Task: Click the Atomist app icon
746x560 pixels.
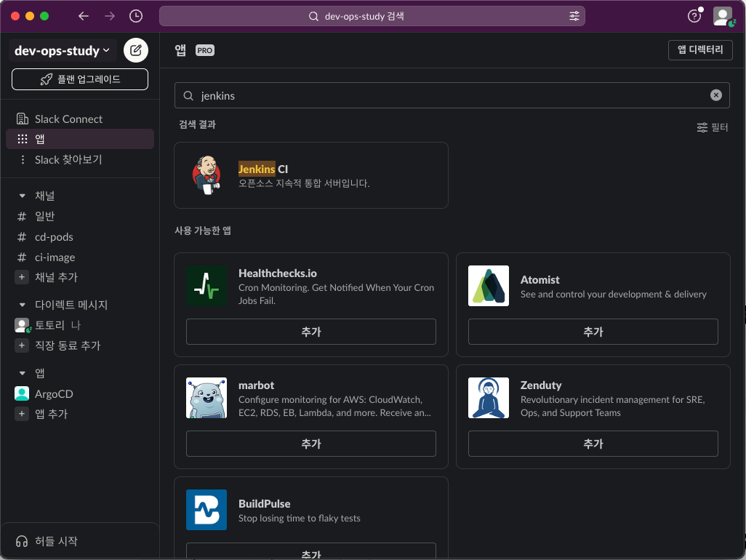Action: click(489, 286)
